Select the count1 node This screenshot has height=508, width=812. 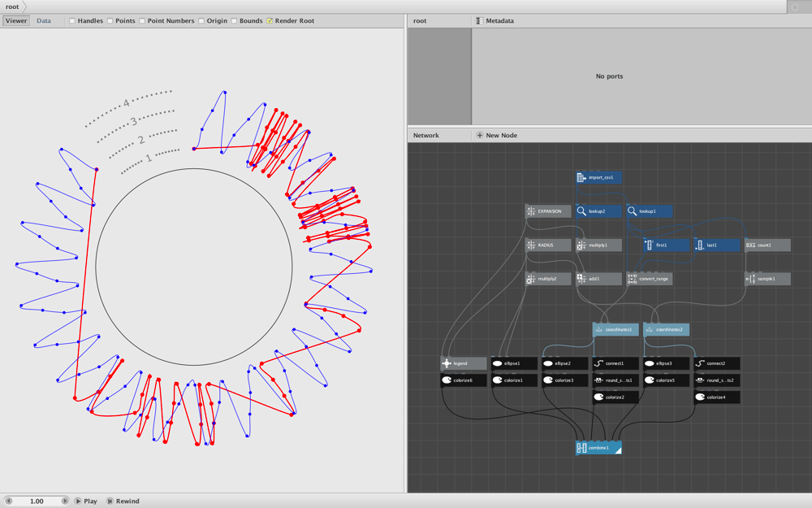767,245
